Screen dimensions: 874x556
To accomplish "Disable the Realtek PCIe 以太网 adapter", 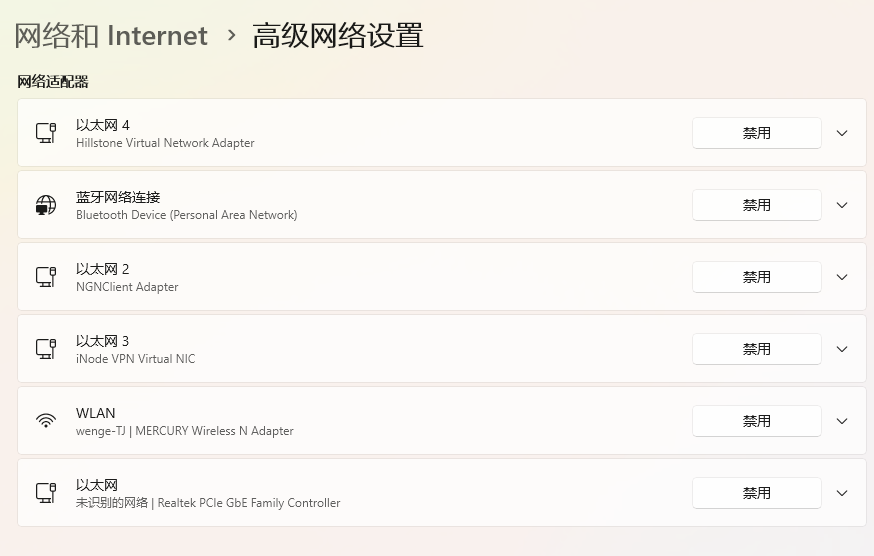I will pyautogui.click(x=756, y=492).
